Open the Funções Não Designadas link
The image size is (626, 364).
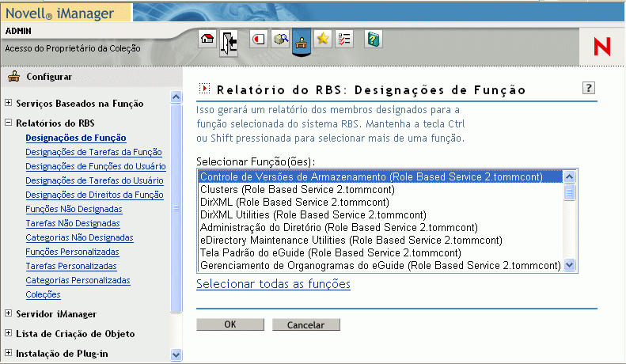coord(74,209)
